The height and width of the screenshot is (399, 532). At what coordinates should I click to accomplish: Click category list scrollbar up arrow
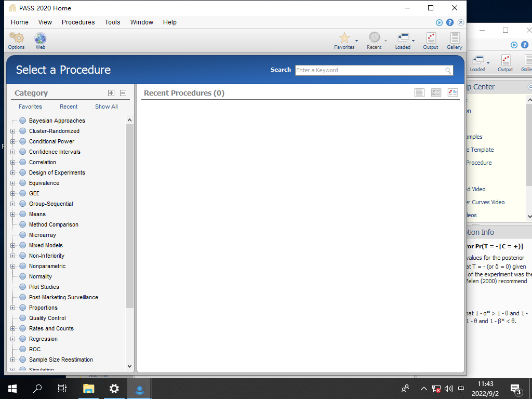[129, 120]
